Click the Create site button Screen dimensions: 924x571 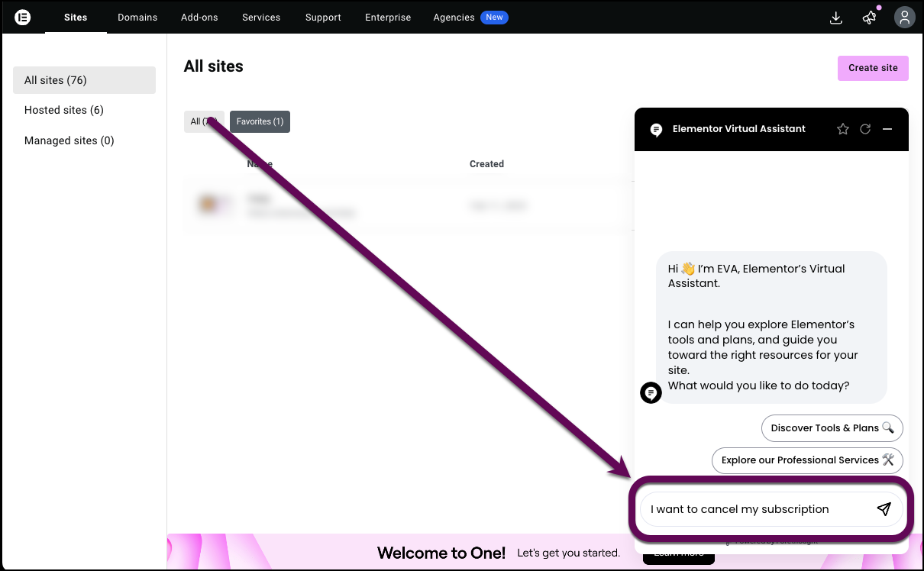[873, 68]
